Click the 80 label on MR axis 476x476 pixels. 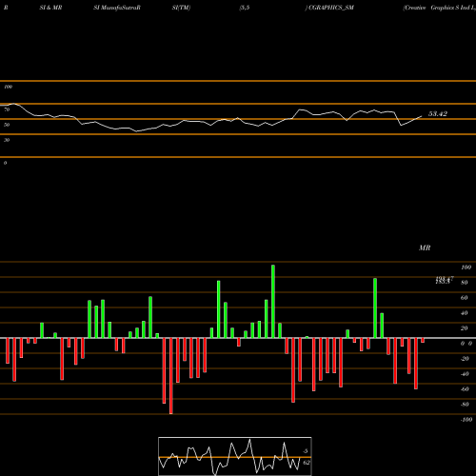465,283
